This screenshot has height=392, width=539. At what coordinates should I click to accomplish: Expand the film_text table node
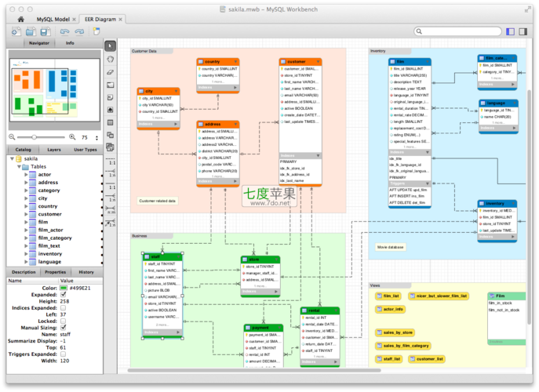click(26, 245)
